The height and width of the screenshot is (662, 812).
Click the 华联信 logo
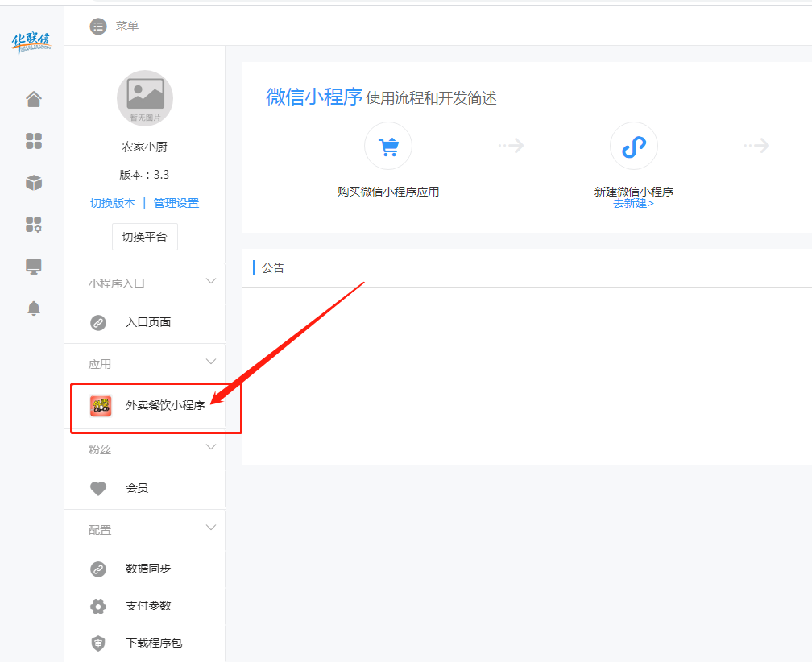31,43
